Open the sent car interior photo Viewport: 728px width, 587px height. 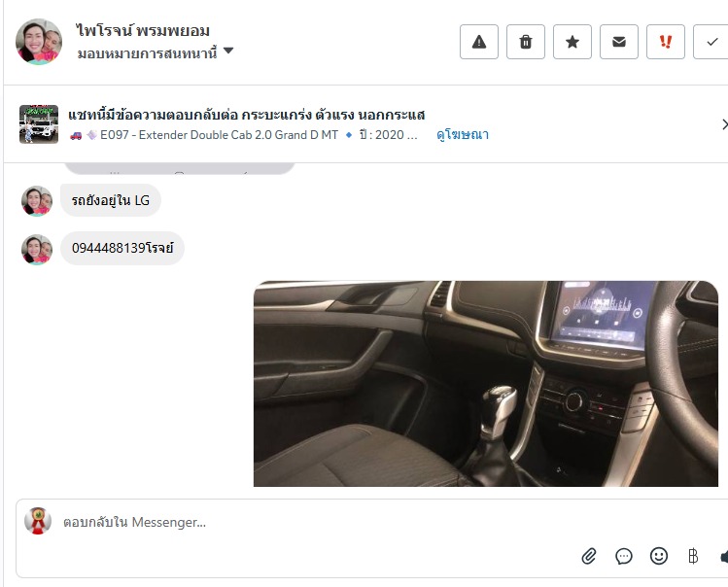pos(486,384)
